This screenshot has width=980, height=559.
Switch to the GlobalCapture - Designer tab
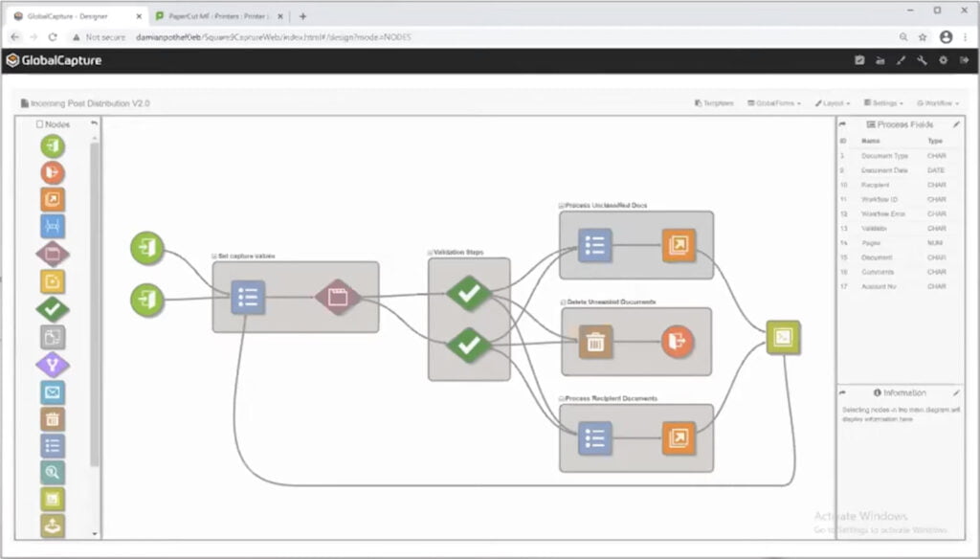click(x=75, y=16)
